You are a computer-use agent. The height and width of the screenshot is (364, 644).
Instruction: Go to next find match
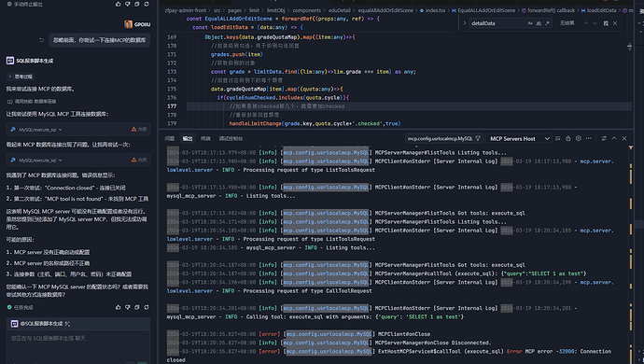click(x=595, y=23)
